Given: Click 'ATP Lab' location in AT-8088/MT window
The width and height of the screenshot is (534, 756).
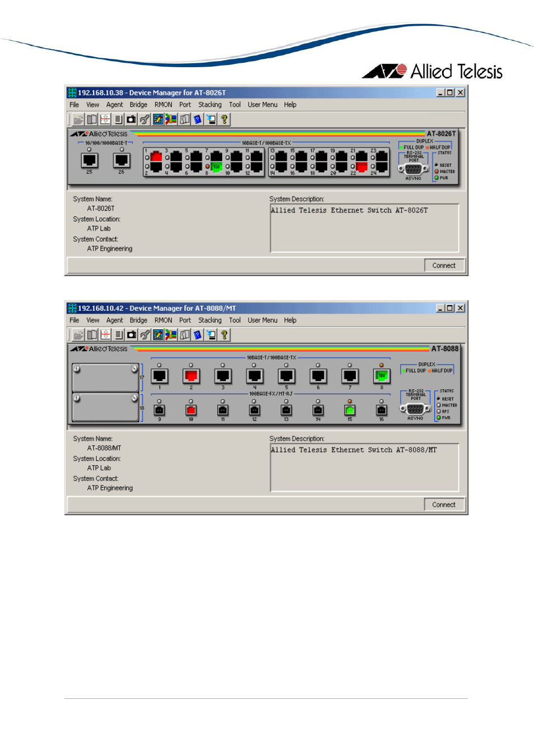Looking at the screenshot, I should 99,468.
